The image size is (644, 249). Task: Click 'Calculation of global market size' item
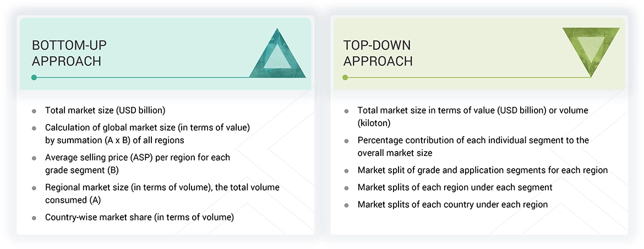[148, 134]
